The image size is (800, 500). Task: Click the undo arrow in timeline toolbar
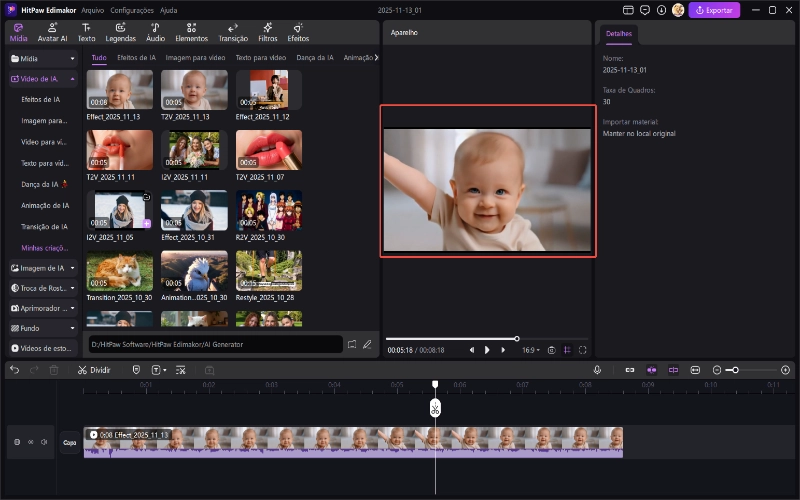[x=14, y=369]
